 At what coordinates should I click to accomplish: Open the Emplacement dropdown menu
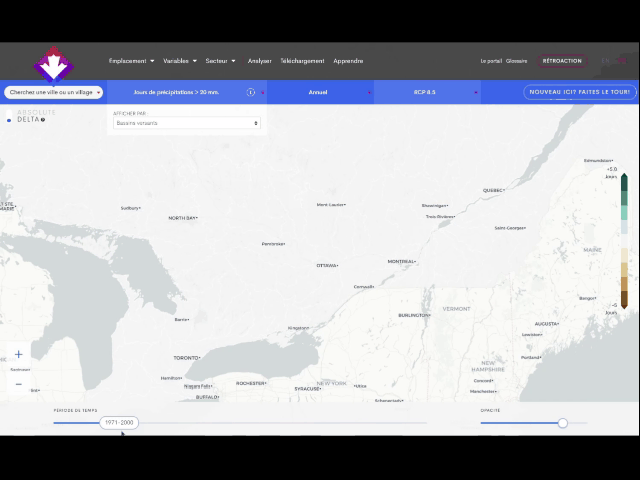131,61
